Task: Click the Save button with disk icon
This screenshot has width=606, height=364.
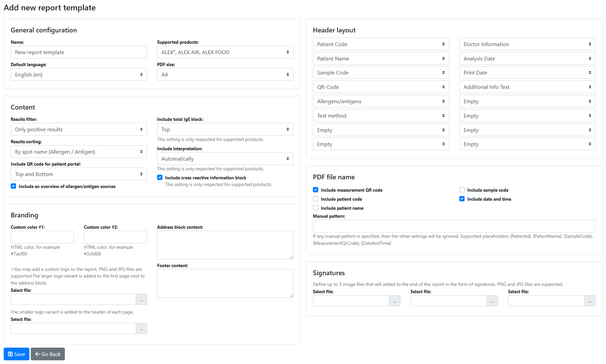Action: pos(16,354)
